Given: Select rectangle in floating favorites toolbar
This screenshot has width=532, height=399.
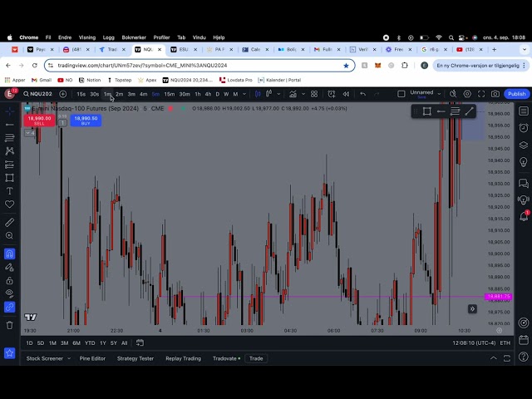Looking at the screenshot, I should [x=426, y=111].
